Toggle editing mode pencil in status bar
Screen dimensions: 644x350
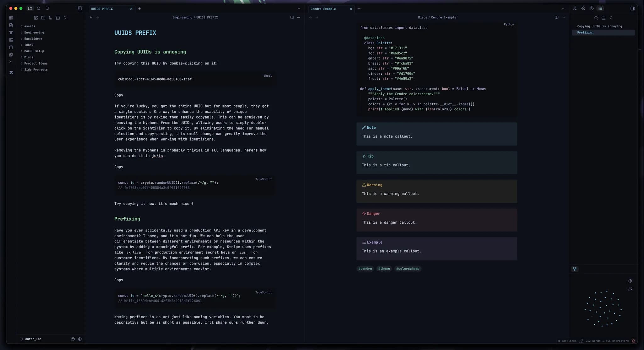(581, 341)
